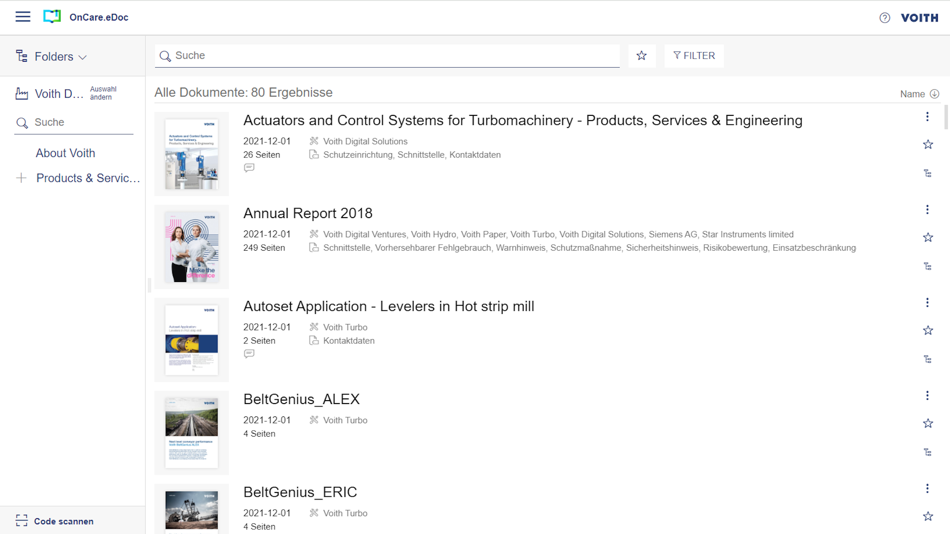Click the sidebar collapse handle
Image resolution: width=950 pixels, height=534 pixels.
(x=149, y=285)
